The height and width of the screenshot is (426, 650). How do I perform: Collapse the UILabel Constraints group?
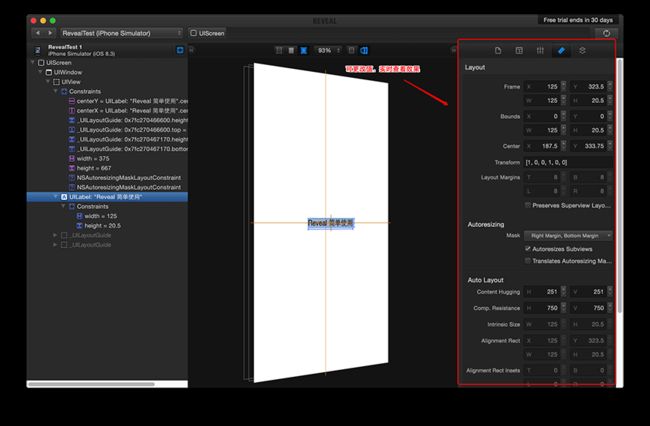pos(63,206)
